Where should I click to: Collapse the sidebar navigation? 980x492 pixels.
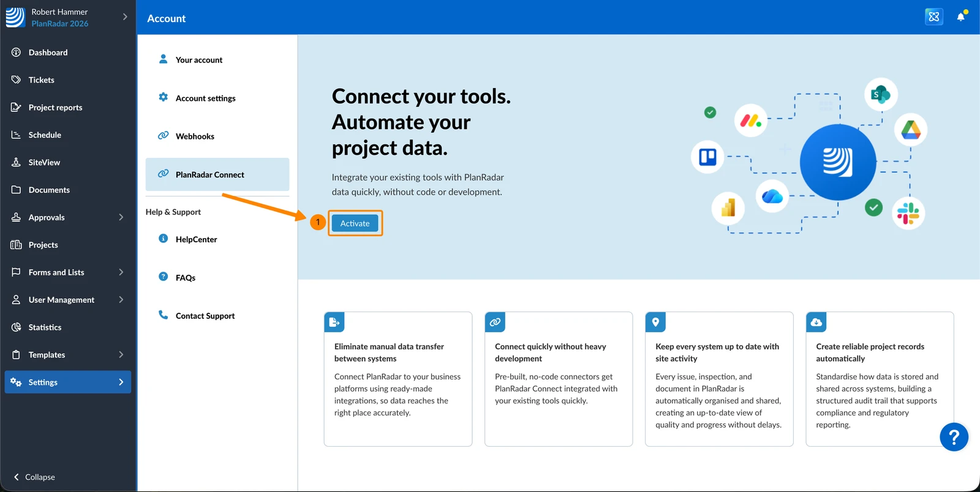pyautogui.click(x=34, y=477)
